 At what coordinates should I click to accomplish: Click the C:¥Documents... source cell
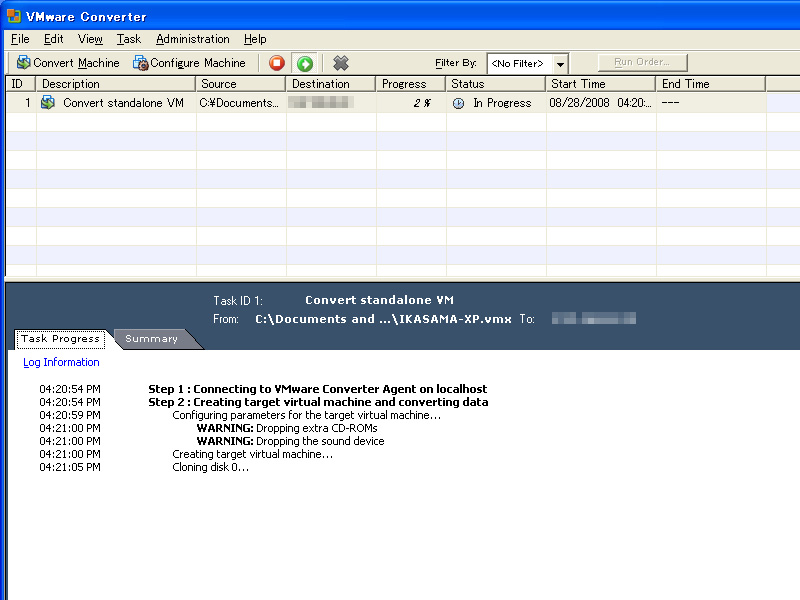click(x=239, y=103)
